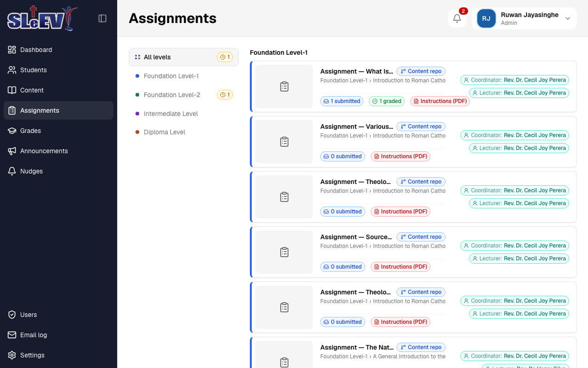Click '0 submitted' on 'Source...' assignment
Screen dimensions: 588x368
pyautogui.click(x=343, y=267)
